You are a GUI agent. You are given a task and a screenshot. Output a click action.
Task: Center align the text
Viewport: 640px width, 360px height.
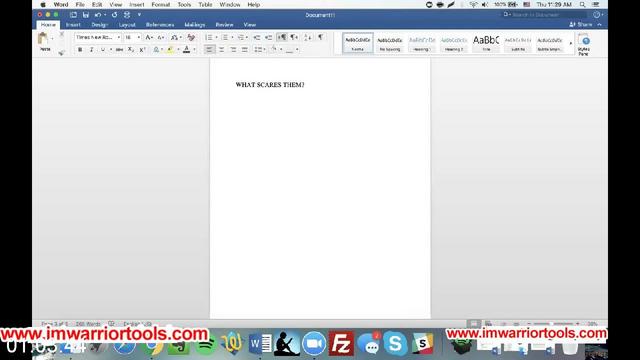(x=221, y=50)
